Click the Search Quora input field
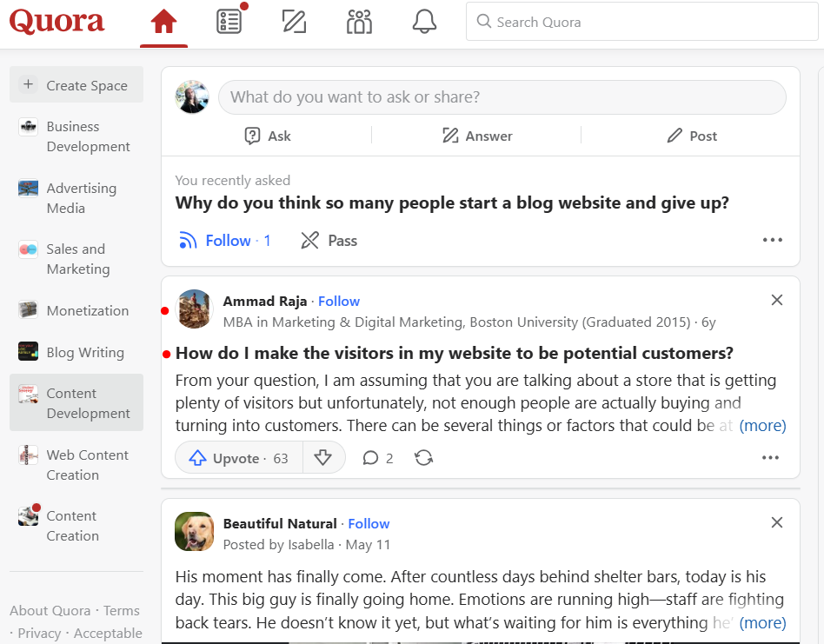This screenshot has width=824, height=644. click(641, 21)
